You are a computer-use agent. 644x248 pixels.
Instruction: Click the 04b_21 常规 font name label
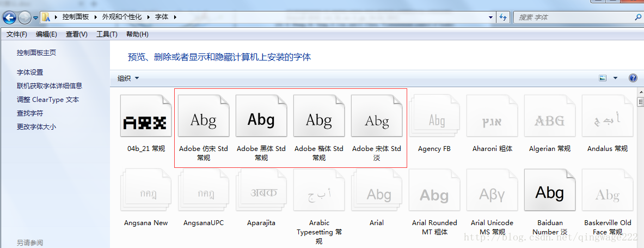tap(146, 148)
